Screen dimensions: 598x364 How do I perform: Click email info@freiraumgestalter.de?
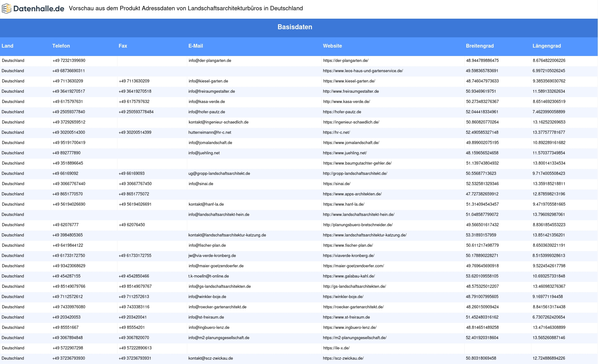pos(211,91)
